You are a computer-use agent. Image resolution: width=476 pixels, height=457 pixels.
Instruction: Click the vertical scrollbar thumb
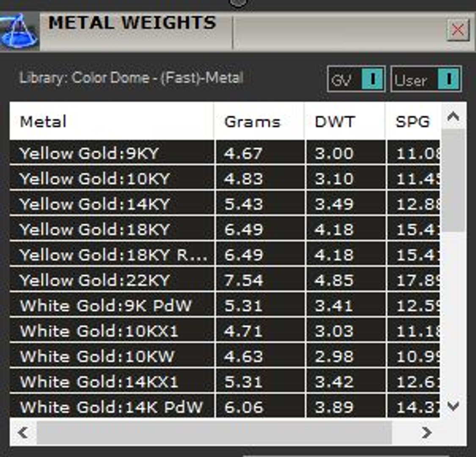(x=453, y=181)
